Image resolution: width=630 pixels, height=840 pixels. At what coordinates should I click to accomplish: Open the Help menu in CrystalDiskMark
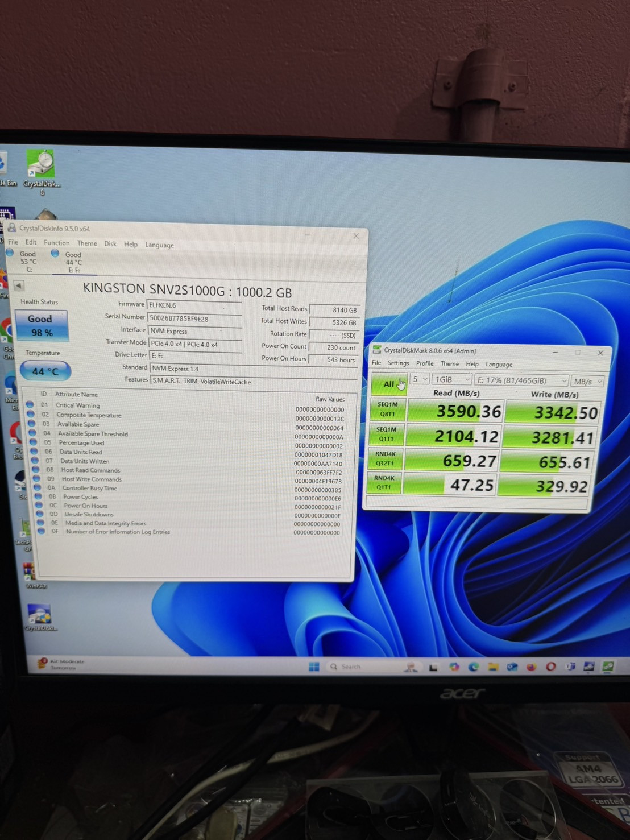472,364
